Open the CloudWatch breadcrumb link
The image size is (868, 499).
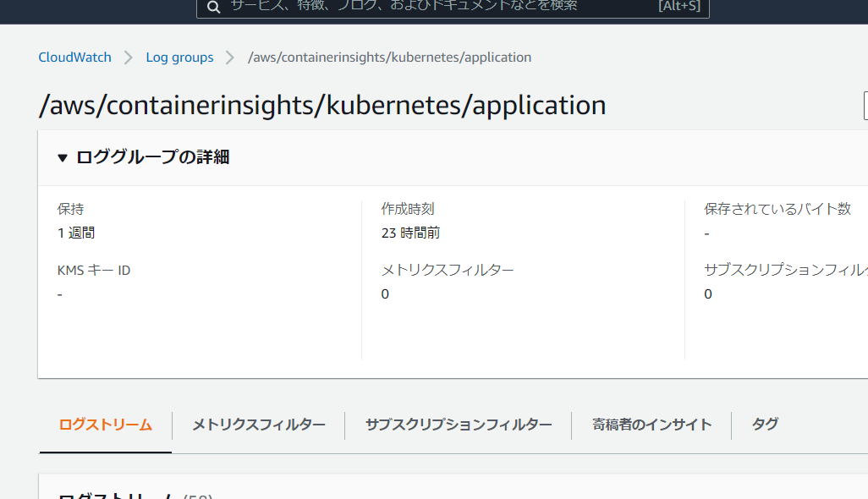point(74,58)
